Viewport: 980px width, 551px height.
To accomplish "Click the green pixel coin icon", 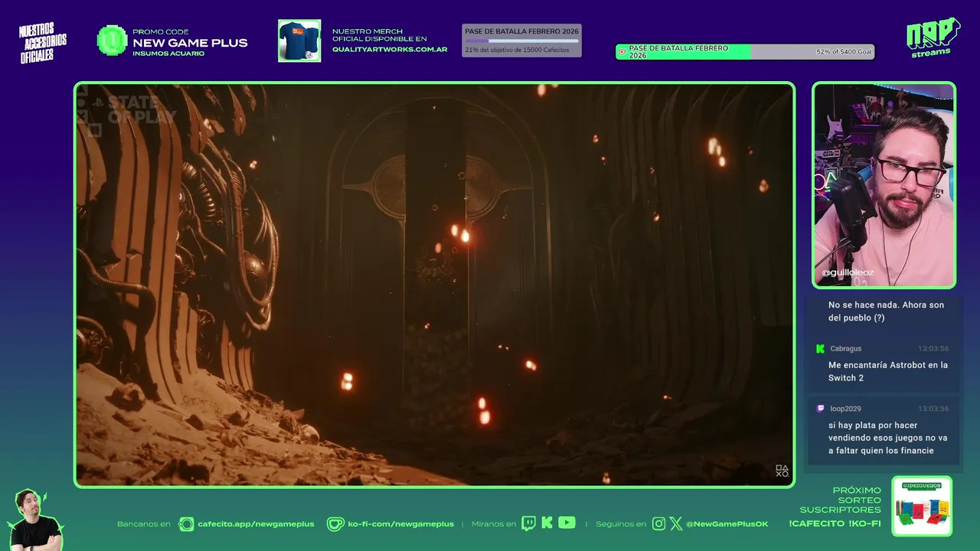I will click(112, 41).
